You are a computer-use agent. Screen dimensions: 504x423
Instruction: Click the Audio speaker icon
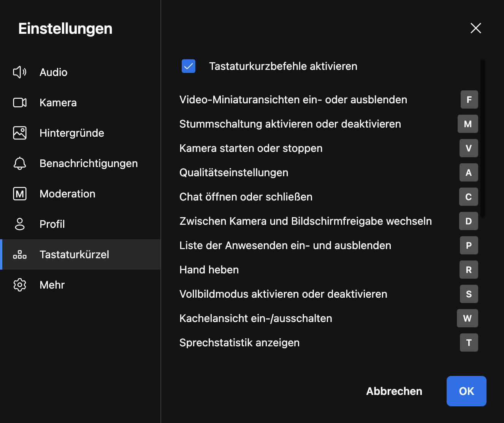[x=20, y=72]
